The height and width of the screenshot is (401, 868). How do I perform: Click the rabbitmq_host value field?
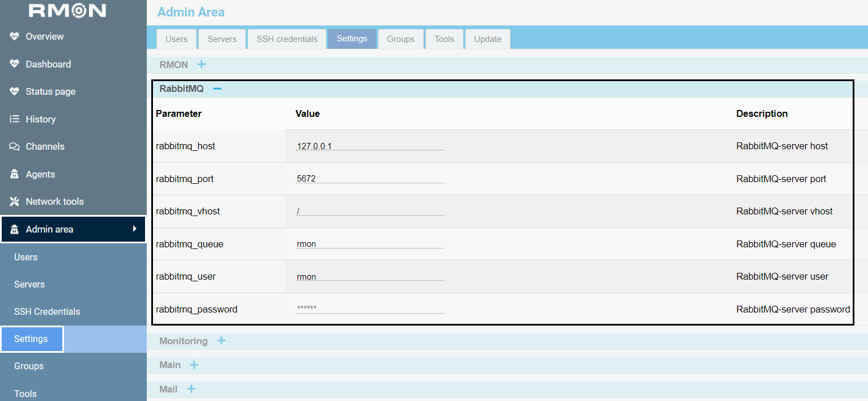pos(369,146)
